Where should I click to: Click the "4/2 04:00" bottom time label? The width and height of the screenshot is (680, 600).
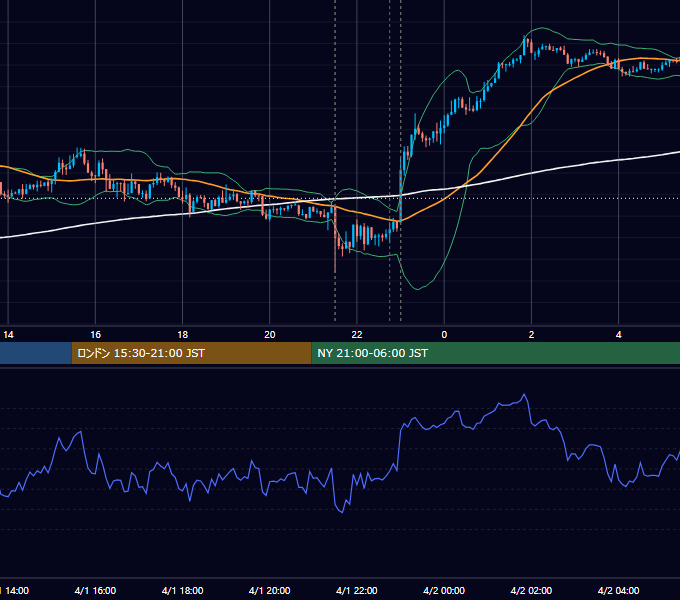tap(618, 590)
